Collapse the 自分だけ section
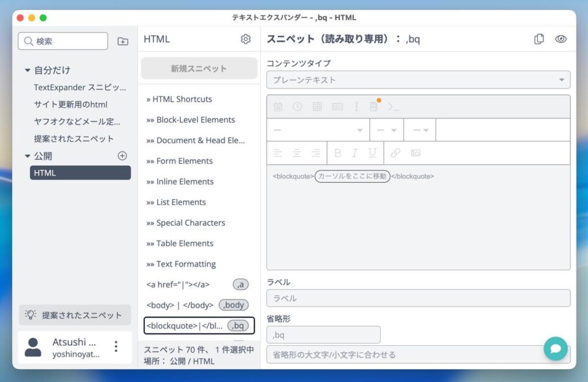 tap(28, 70)
